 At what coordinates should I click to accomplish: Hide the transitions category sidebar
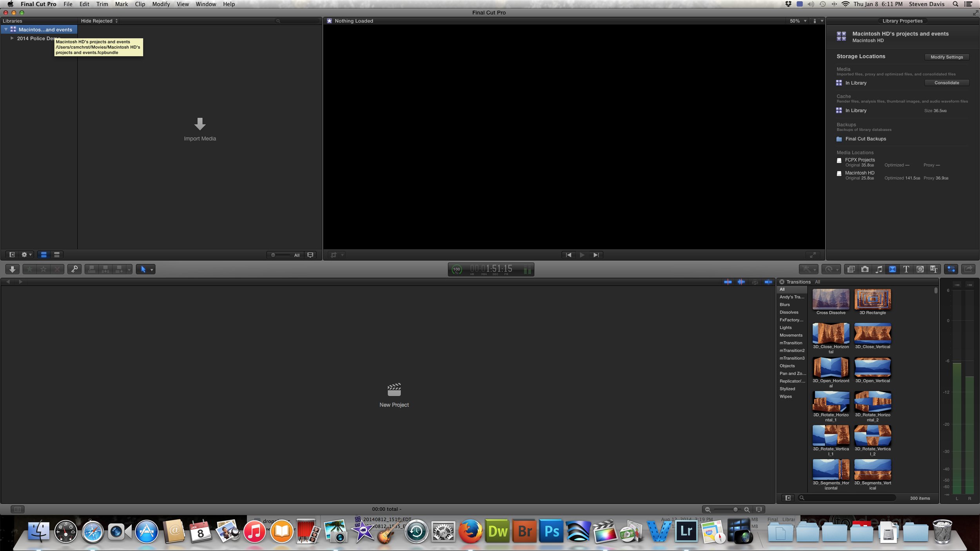[788, 498]
